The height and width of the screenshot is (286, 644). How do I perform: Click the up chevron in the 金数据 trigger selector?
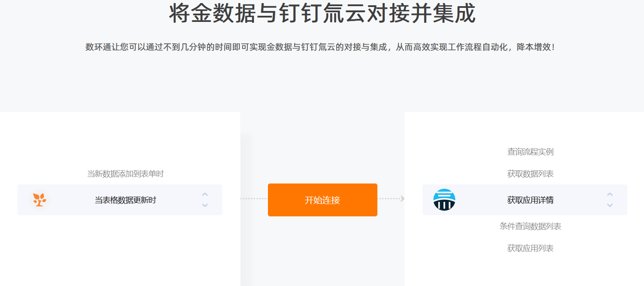[x=205, y=194]
